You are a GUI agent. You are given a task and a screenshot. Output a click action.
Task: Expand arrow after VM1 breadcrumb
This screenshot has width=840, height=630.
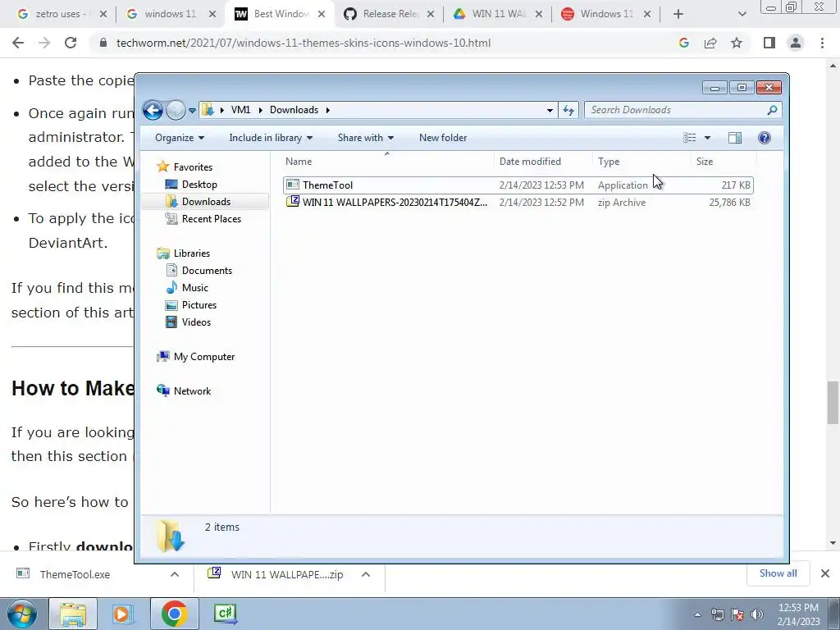click(260, 110)
